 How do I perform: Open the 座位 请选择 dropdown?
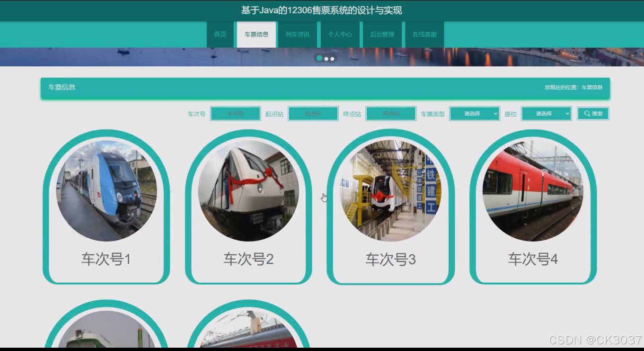pos(546,113)
